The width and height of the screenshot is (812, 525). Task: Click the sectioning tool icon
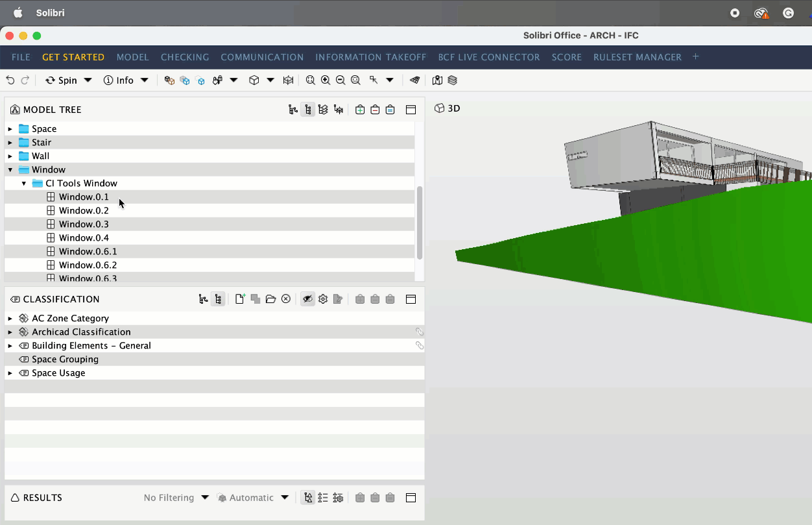[x=374, y=80]
